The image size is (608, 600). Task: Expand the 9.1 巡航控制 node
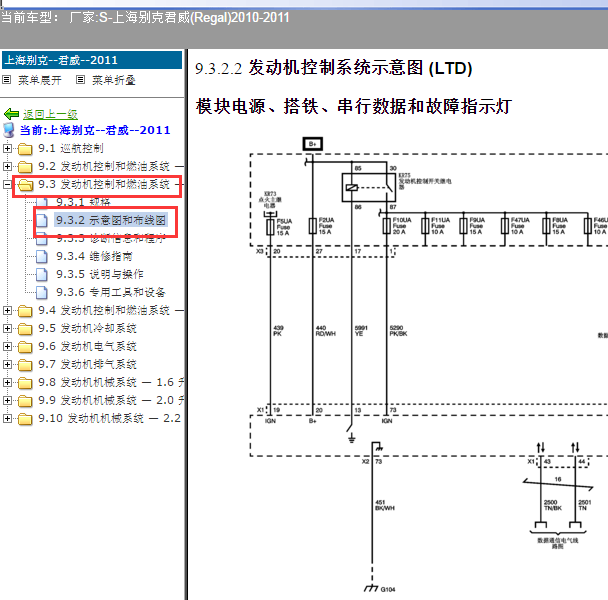[x=7, y=148]
